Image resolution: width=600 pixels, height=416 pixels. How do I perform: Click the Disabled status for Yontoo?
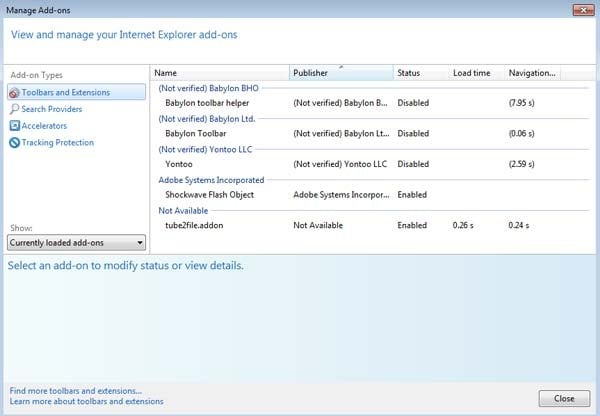coord(413,164)
